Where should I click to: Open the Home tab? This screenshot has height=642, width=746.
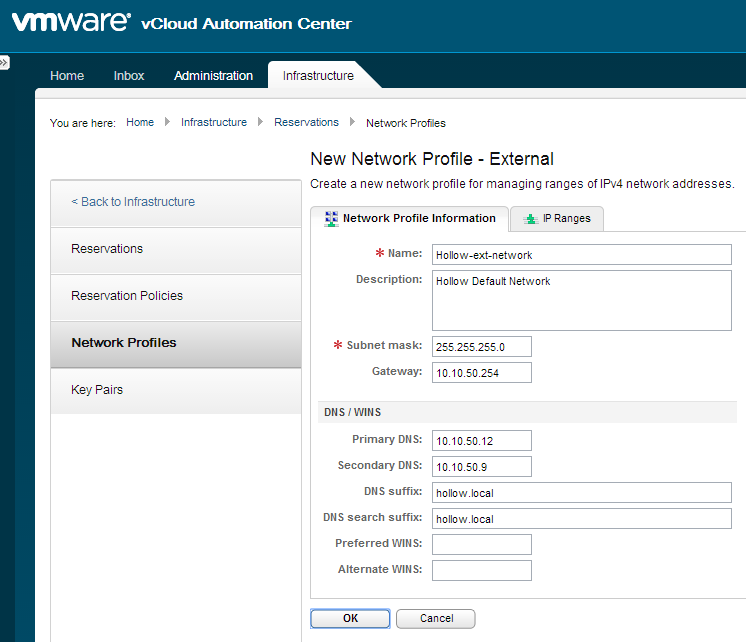coord(67,76)
